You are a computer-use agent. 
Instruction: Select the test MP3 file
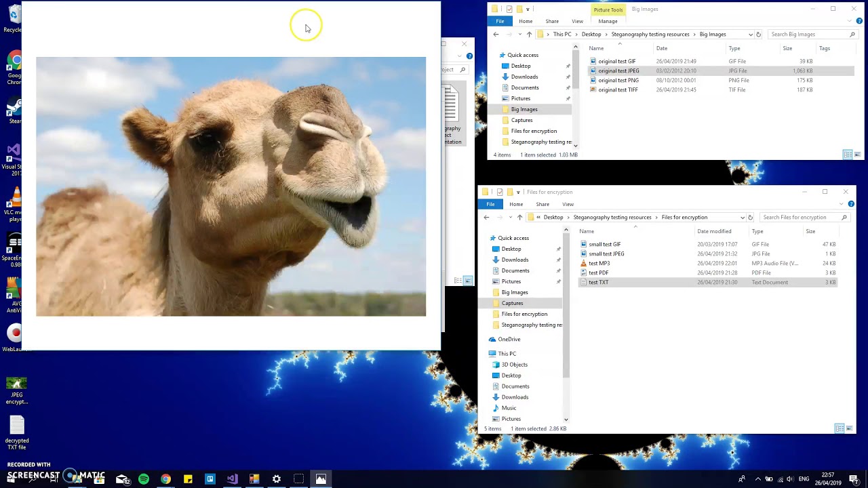coord(599,263)
